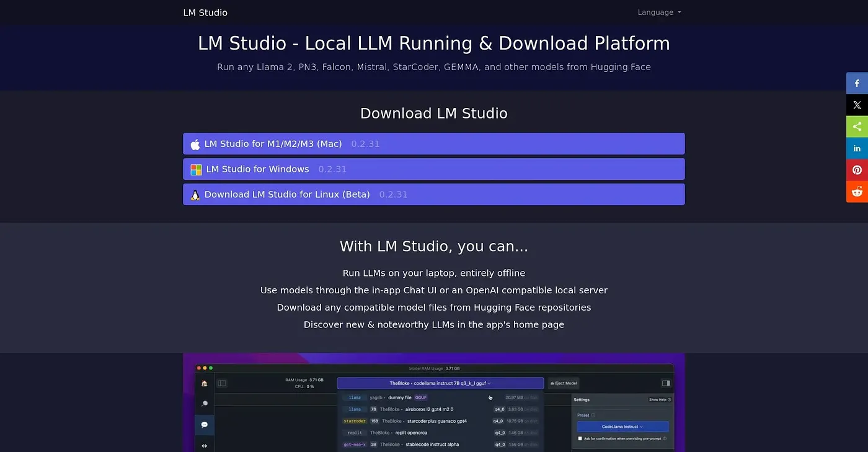Image resolution: width=868 pixels, height=452 pixels.
Task: Share page on LinkedIn
Action: (857, 148)
